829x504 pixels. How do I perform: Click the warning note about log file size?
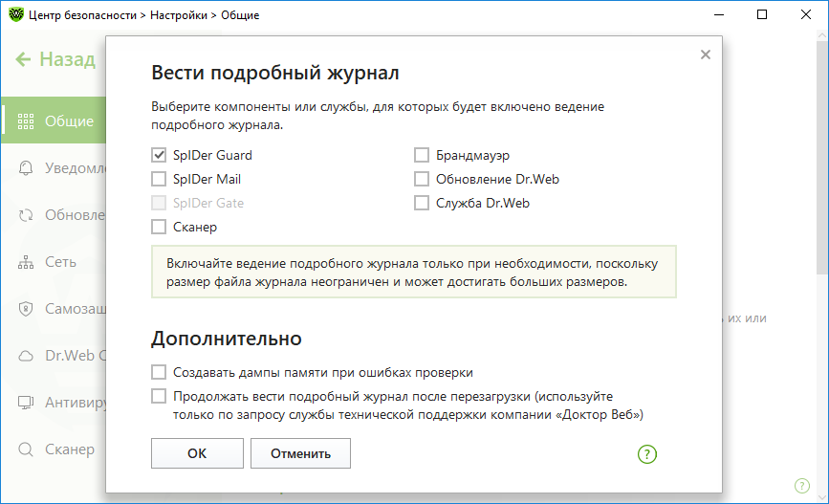pos(413,272)
